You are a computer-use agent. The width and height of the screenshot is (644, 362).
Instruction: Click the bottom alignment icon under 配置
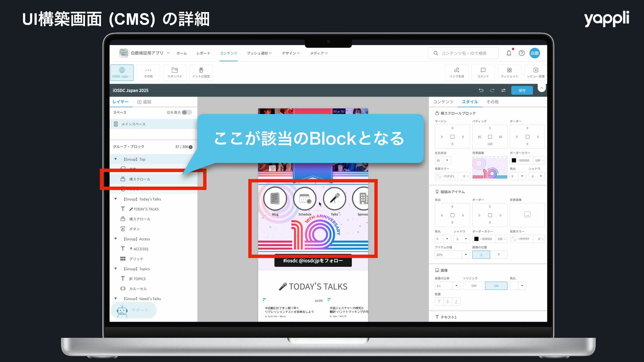pos(456,302)
